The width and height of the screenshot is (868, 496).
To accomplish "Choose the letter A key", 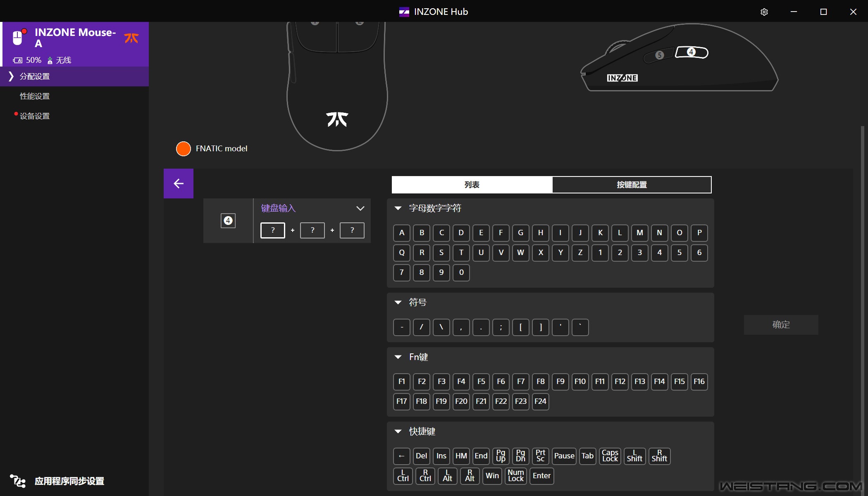I will tap(402, 233).
